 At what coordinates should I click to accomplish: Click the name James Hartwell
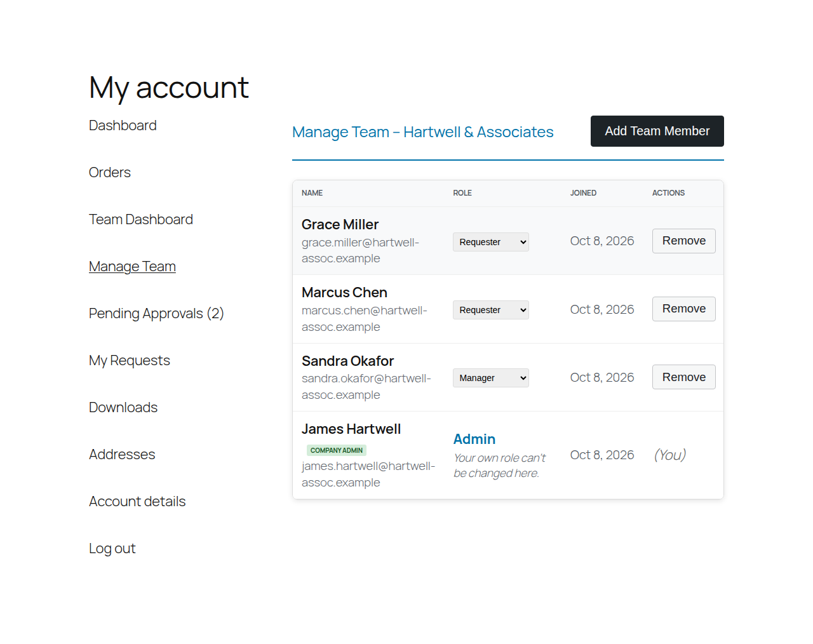(351, 429)
